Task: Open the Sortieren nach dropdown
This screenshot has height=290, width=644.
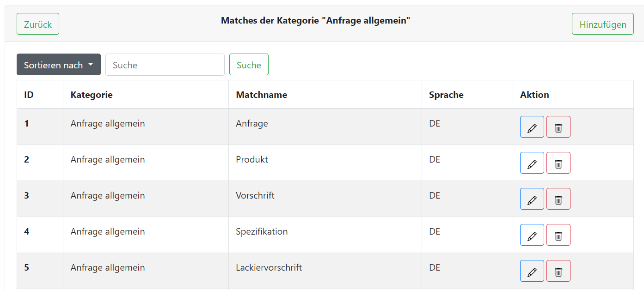Action: pos(59,65)
